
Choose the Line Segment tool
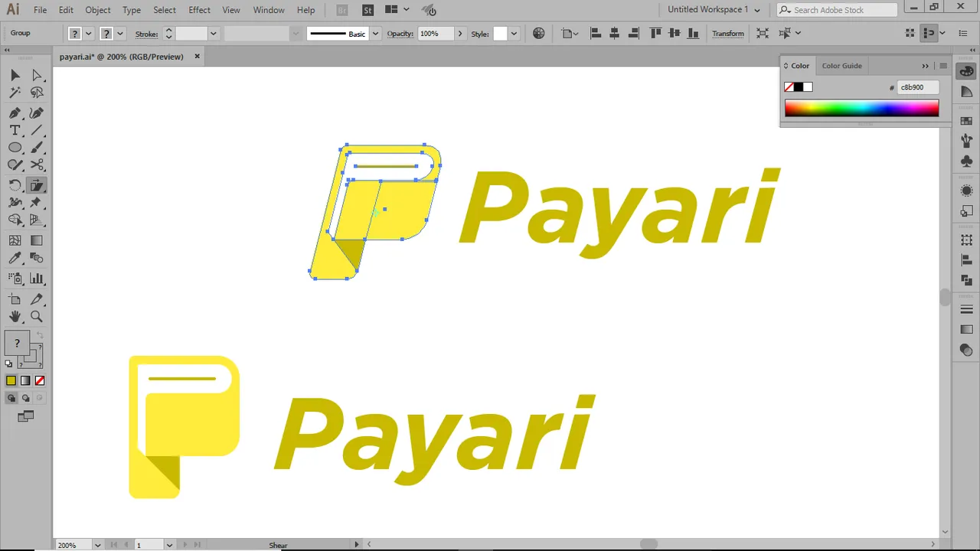36,131
